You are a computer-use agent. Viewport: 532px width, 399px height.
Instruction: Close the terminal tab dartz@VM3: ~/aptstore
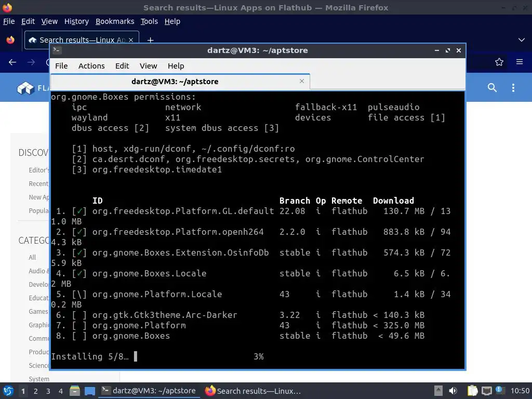302,81
